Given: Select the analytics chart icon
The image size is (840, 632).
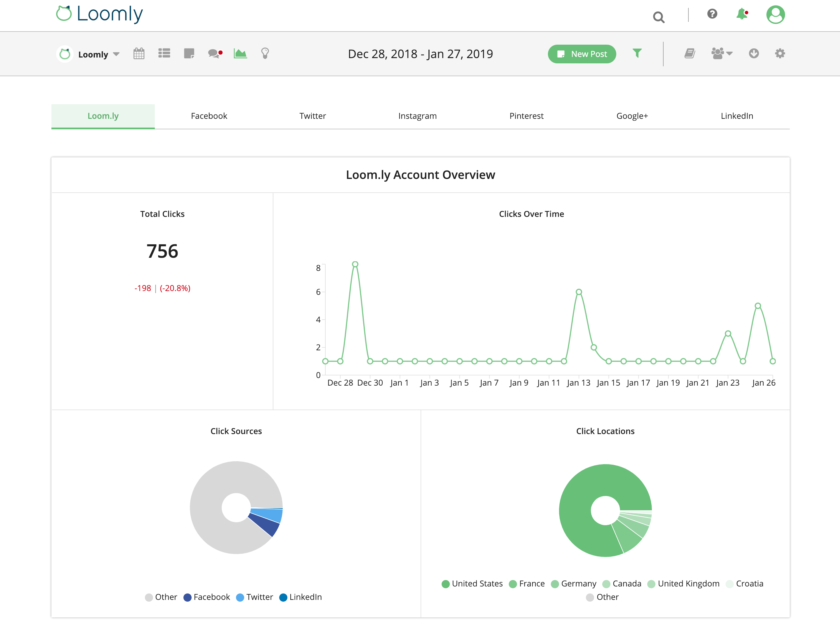Looking at the screenshot, I should click(240, 53).
